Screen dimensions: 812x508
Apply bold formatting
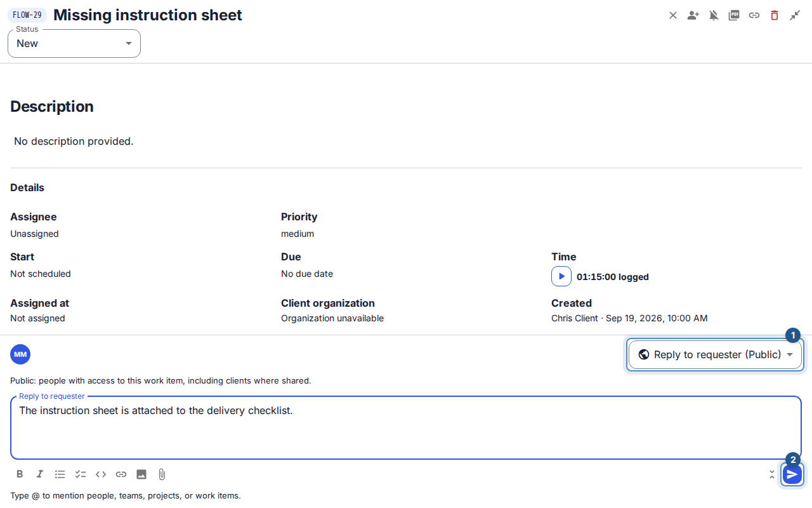point(20,474)
